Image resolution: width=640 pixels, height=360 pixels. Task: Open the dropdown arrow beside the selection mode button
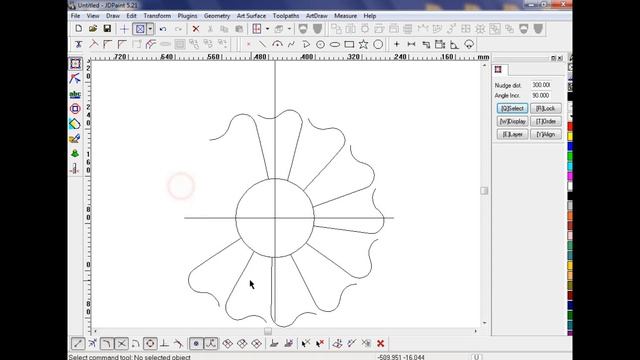coord(150,29)
